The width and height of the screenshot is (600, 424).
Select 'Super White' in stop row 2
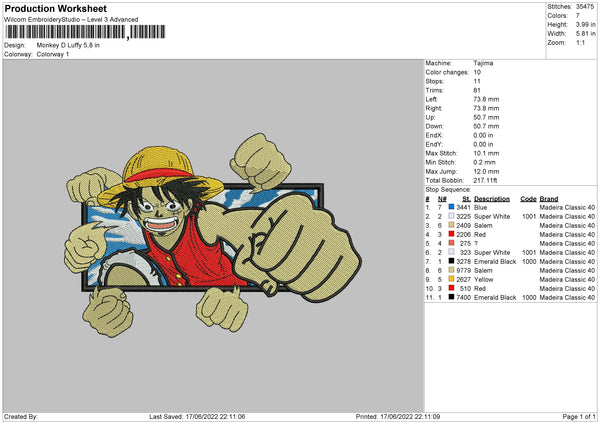(492, 217)
